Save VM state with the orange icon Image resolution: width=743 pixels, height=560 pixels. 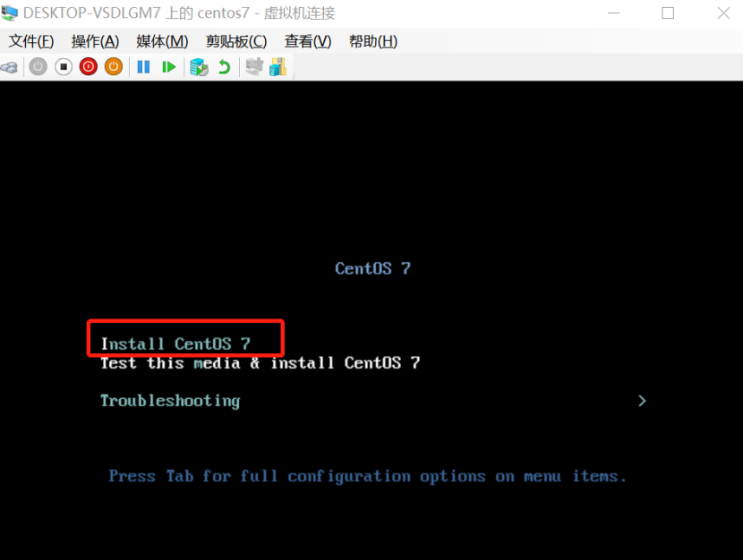114,67
